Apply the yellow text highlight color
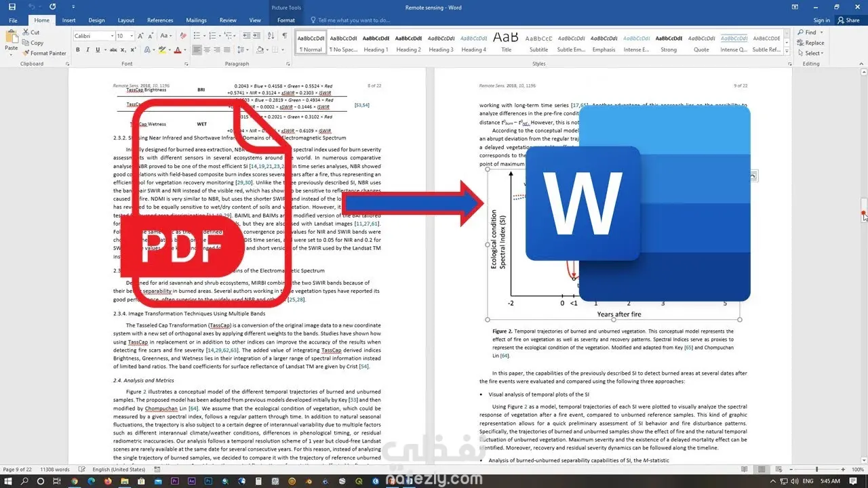The image size is (868, 488). [161, 50]
